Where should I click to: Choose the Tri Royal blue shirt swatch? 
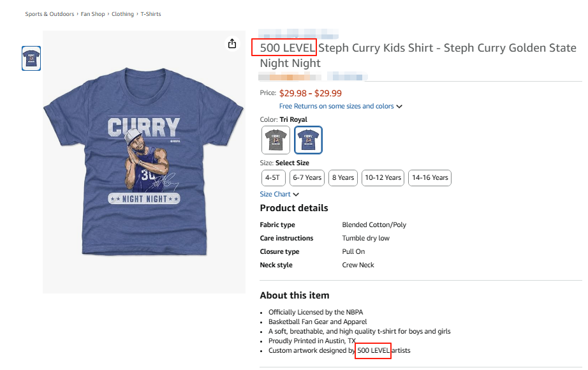pyautogui.click(x=308, y=140)
